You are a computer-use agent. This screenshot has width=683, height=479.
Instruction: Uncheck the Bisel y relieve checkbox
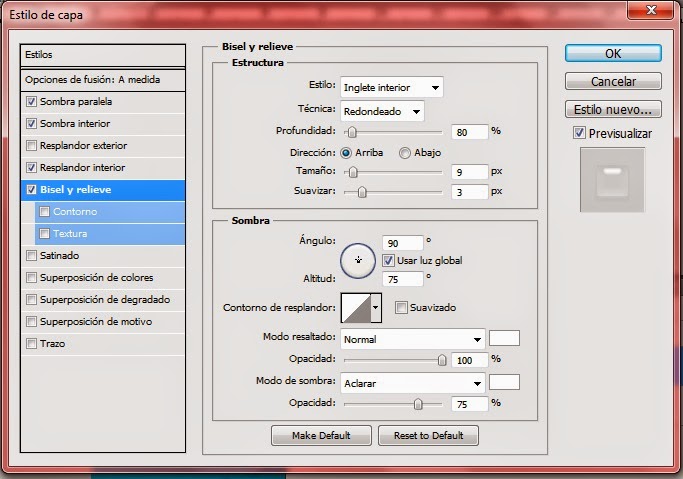click(x=31, y=189)
